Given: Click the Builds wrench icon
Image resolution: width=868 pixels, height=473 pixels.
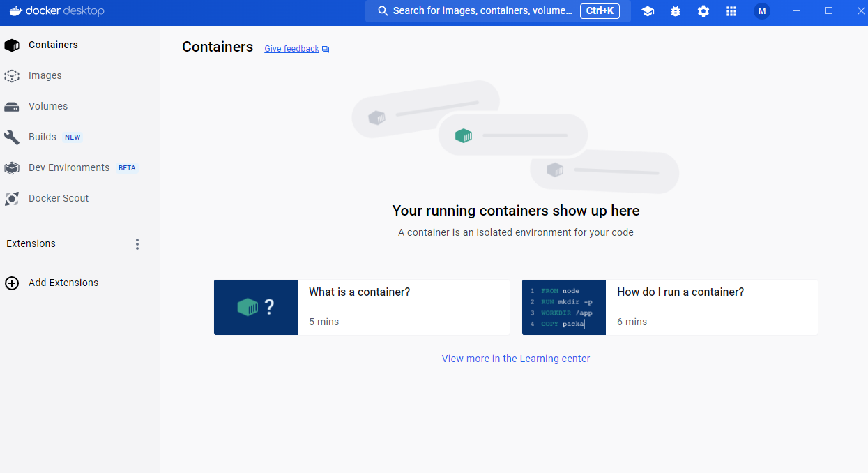Looking at the screenshot, I should click(12, 137).
